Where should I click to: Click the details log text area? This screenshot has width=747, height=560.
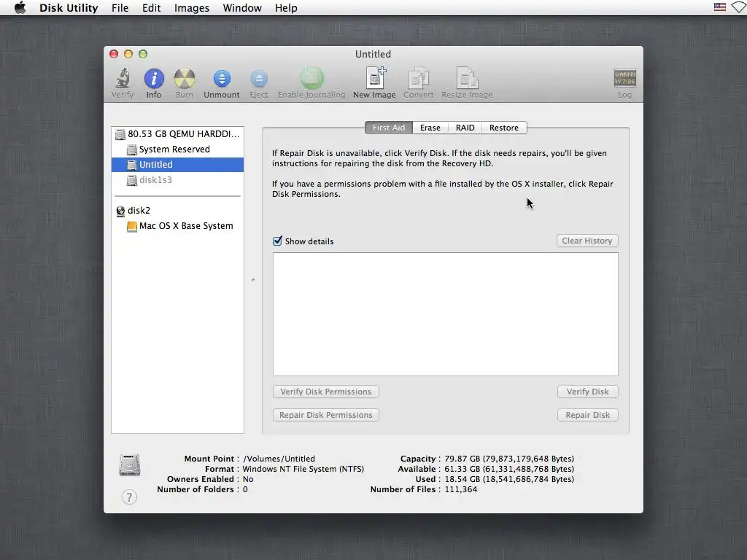(446, 314)
